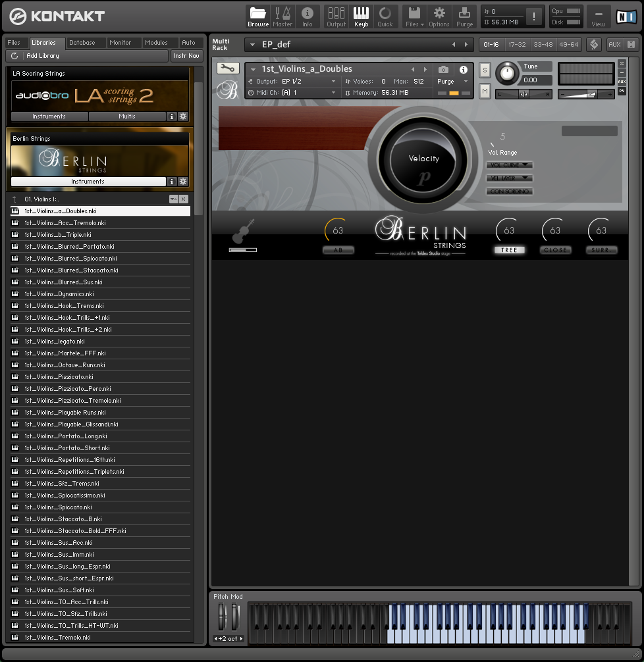Open LA Scoring Strings info icon
Viewport: 644px width, 662px height.
[x=172, y=116]
